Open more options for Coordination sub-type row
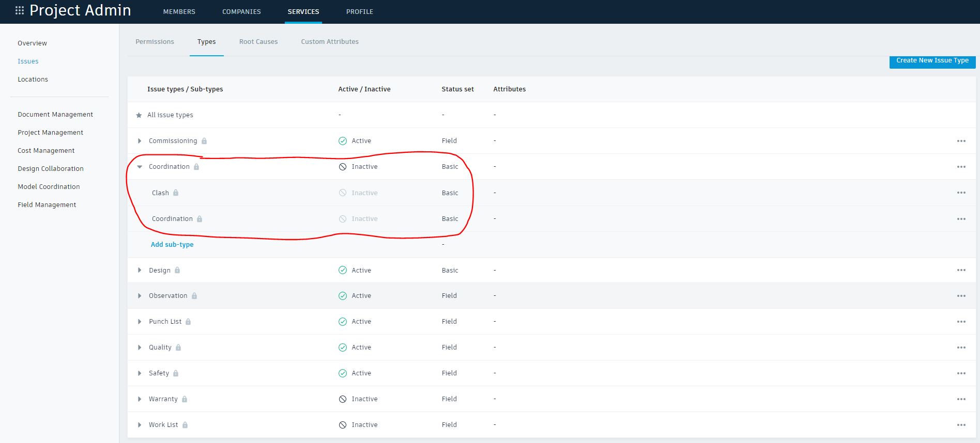This screenshot has height=443, width=980. tap(961, 219)
